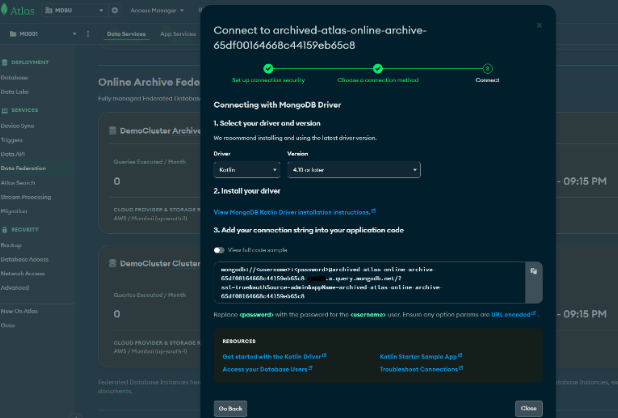The width and height of the screenshot is (618, 418).
Task: Open Network Access in the sidebar
Action: point(22,273)
